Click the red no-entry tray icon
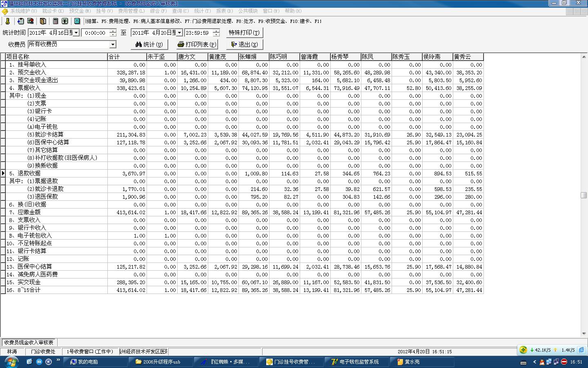The image size is (588, 368). [x=564, y=362]
